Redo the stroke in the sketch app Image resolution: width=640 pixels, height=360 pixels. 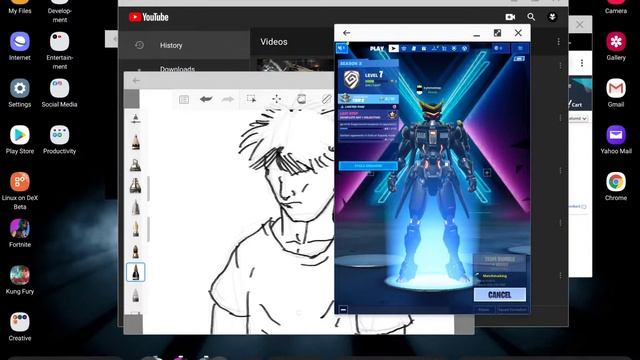[228, 99]
